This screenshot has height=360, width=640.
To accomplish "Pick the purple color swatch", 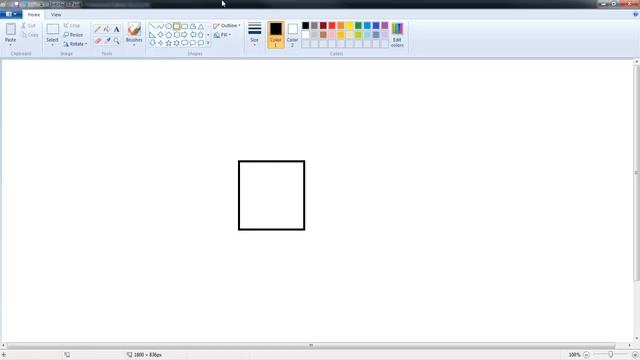I will (384, 26).
